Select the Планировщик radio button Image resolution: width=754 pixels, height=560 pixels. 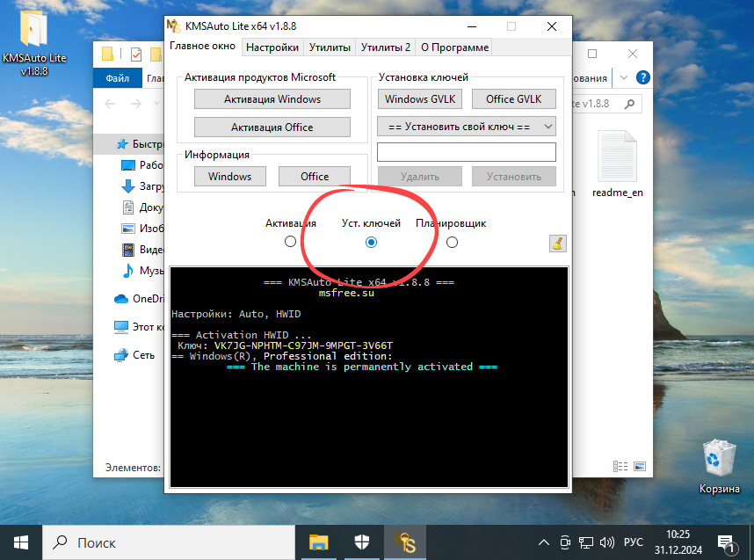[x=451, y=240]
